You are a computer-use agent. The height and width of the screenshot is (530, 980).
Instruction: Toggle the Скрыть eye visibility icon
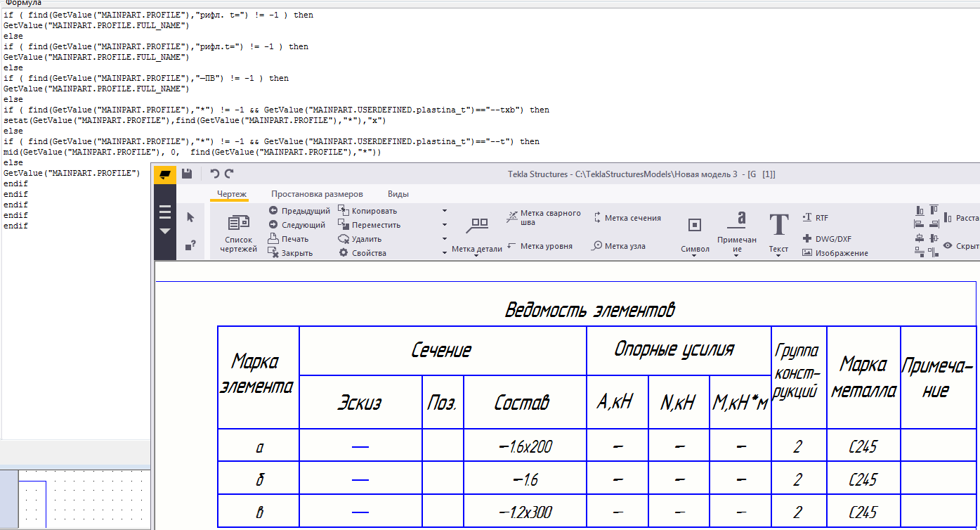point(948,246)
